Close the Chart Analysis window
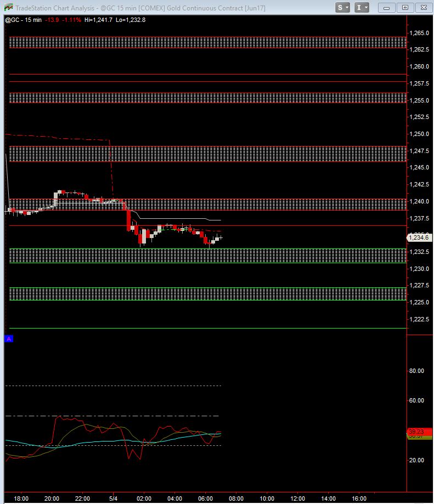This screenshot has height=504, width=434. tap(424, 8)
